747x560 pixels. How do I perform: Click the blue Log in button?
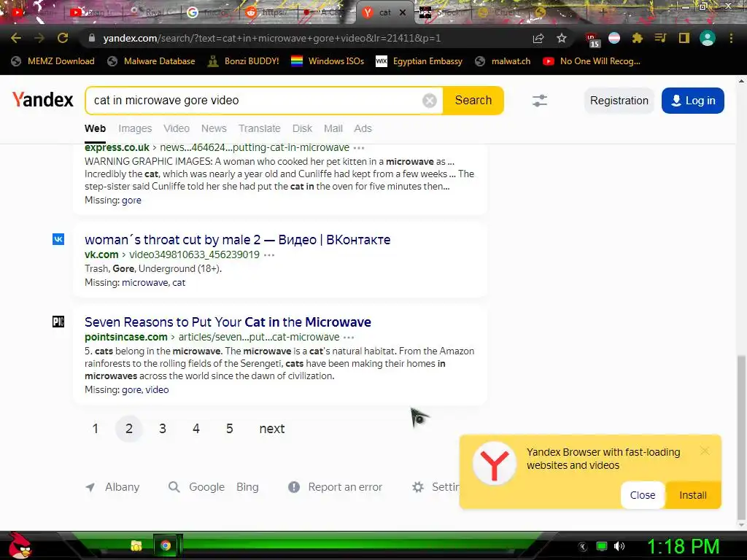click(x=693, y=101)
